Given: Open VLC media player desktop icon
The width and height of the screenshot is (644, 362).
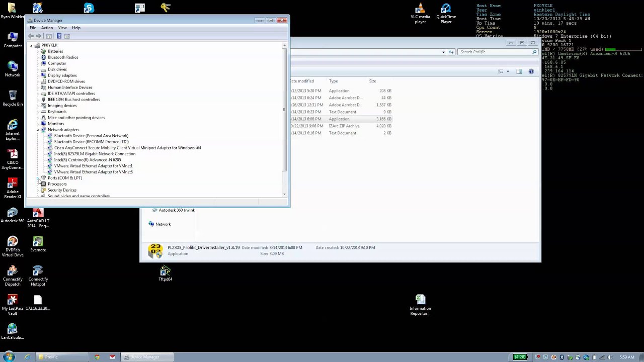Looking at the screenshot, I should click(x=420, y=14).
